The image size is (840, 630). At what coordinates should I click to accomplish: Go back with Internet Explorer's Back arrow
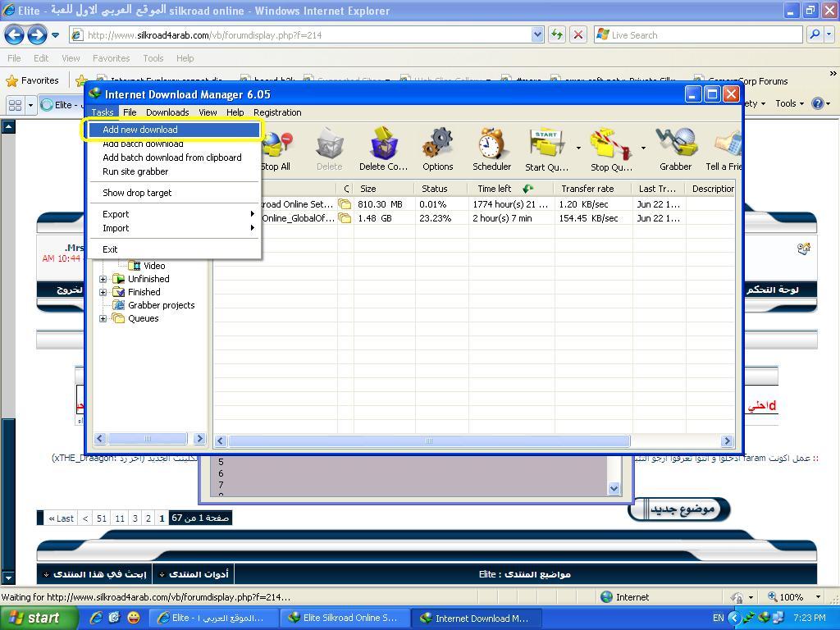click(15, 35)
